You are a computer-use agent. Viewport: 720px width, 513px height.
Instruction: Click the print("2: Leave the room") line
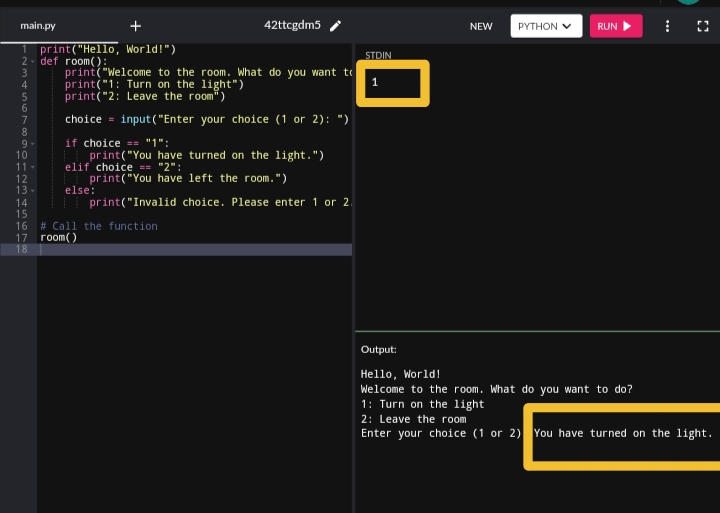(145, 96)
